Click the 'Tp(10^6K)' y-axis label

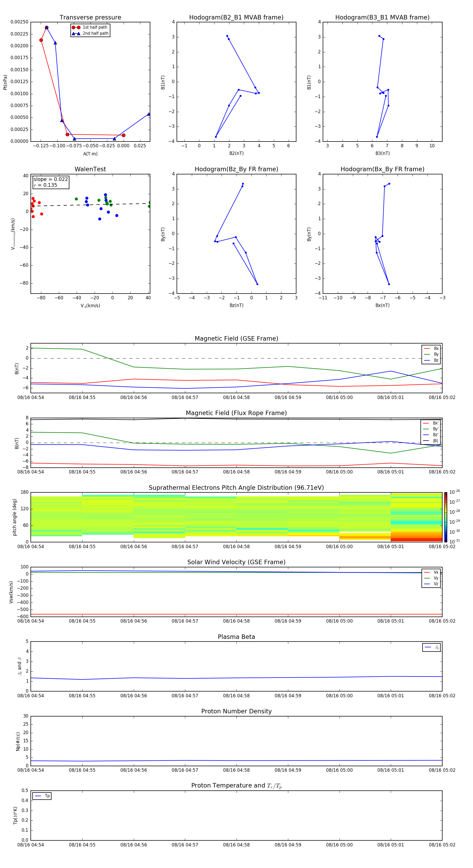click(15, 815)
